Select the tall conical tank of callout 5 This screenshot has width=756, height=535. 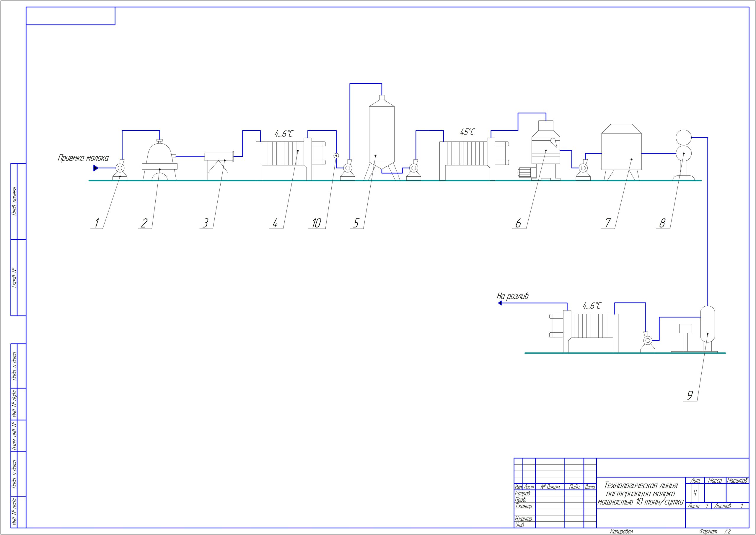382,138
